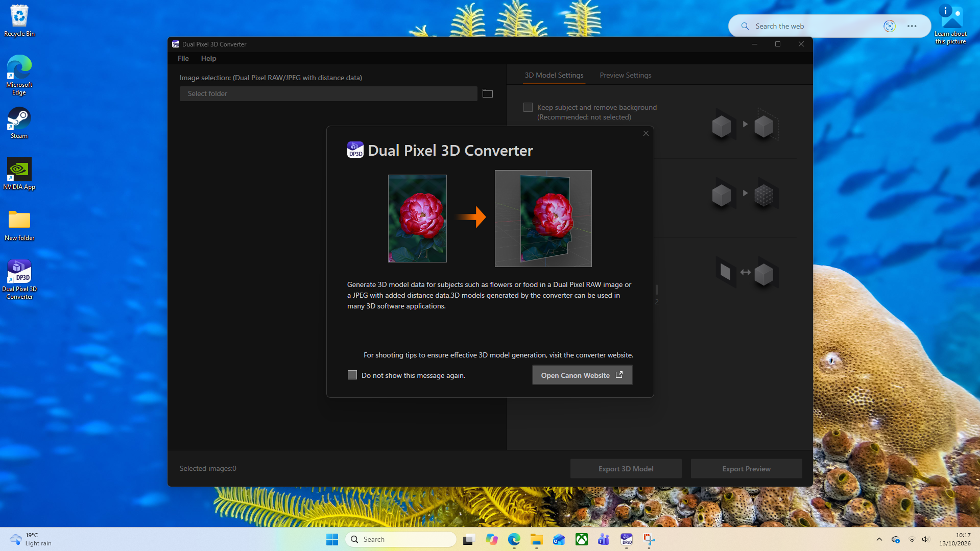Open the Snipping Tool taskbar icon
Viewport: 980px width, 551px height.
coord(649,539)
